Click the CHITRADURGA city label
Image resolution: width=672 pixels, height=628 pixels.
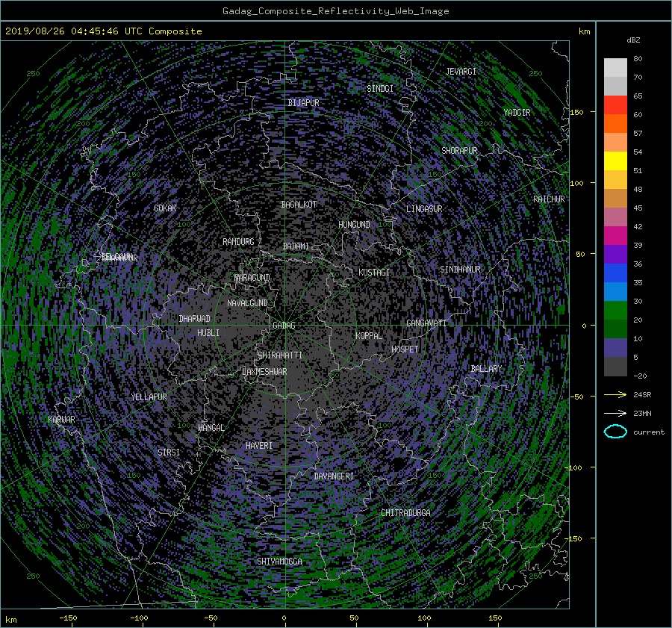click(x=405, y=513)
